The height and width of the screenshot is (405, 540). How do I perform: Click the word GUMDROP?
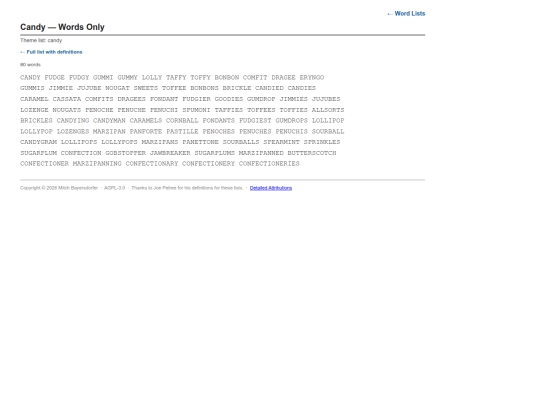(x=261, y=99)
